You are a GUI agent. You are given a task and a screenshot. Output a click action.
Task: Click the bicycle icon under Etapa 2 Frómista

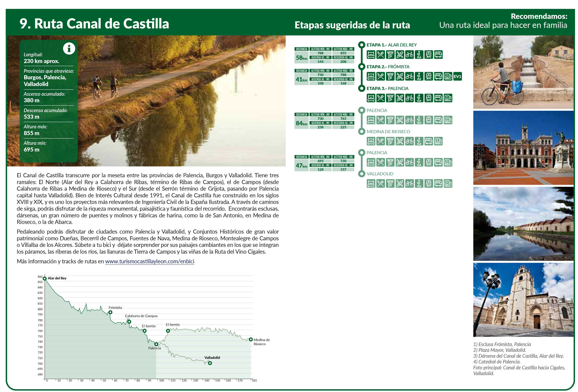(409, 76)
